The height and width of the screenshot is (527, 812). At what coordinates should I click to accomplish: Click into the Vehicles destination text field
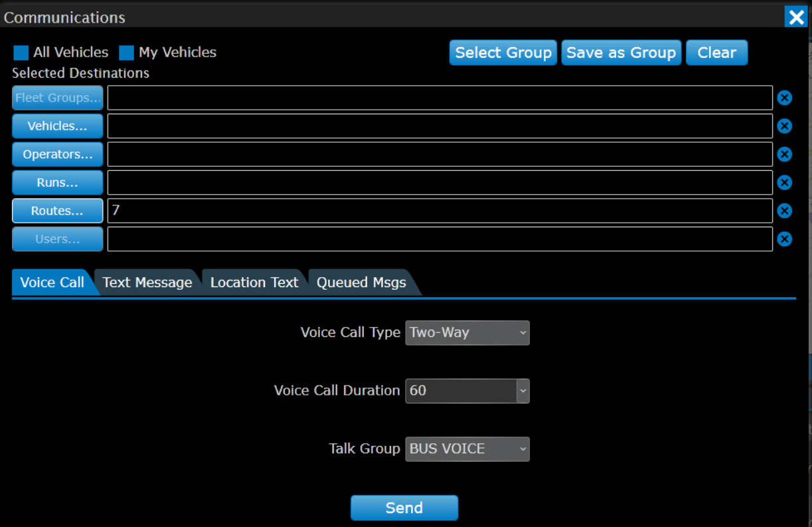[440, 126]
